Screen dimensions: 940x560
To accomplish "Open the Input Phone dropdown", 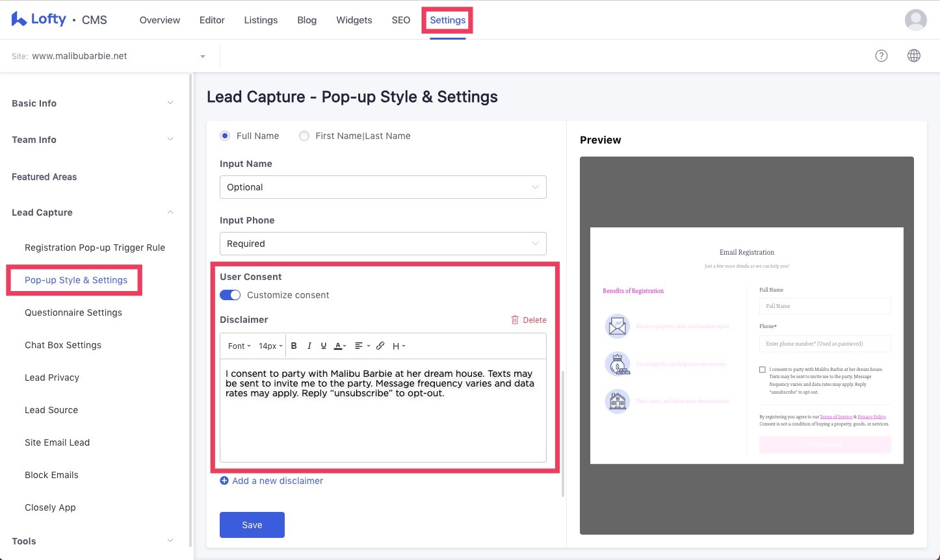I will (x=383, y=244).
